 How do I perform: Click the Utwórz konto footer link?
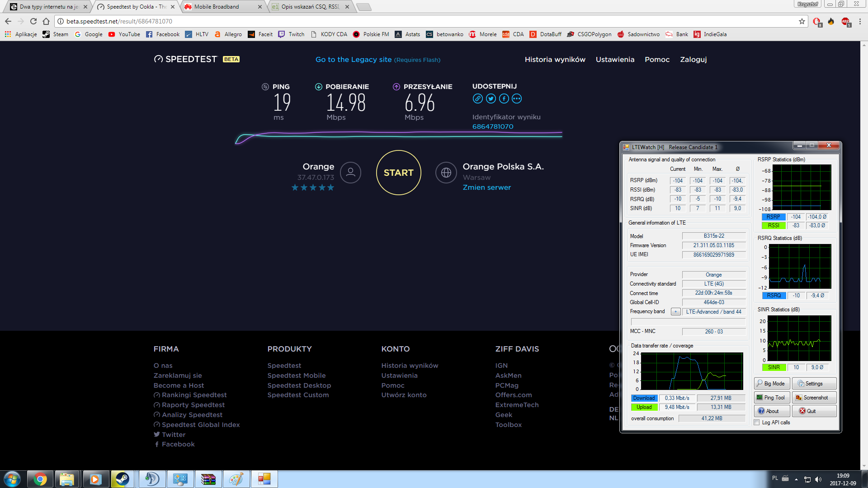tap(404, 395)
